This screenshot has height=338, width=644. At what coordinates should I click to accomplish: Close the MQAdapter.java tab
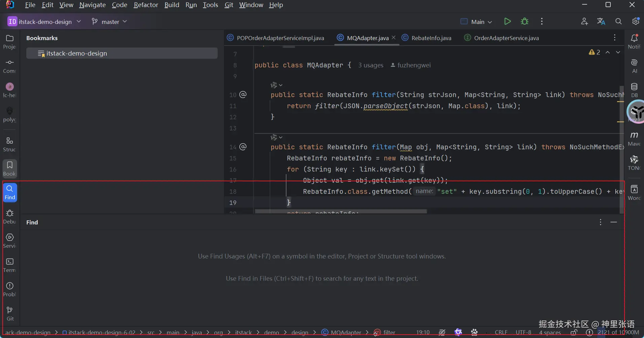tap(394, 37)
